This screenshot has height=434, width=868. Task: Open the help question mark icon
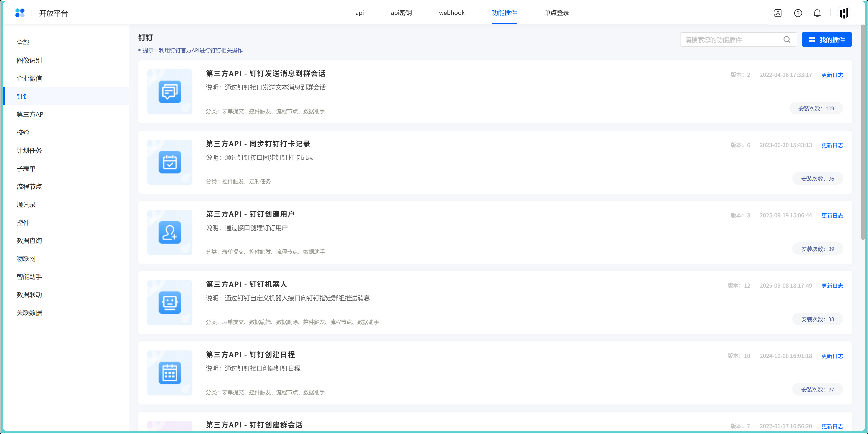pos(797,13)
